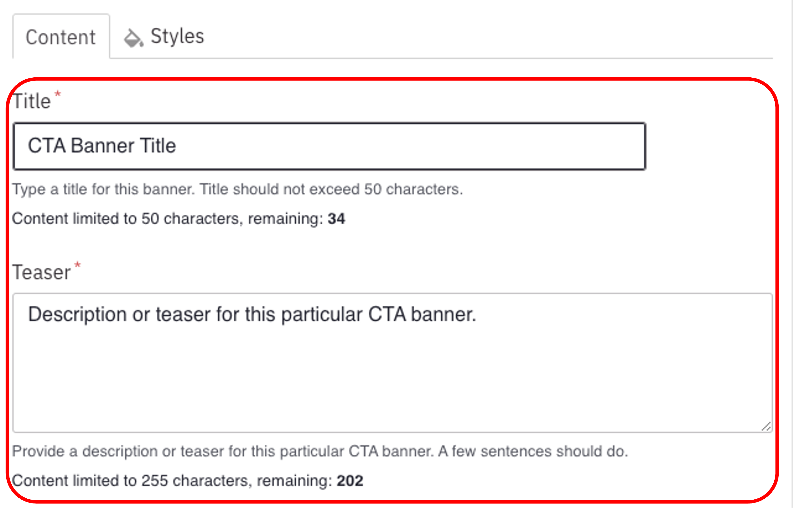Click the red asterisk beside Title
This screenshot has width=799, height=532.
(58, 94)
